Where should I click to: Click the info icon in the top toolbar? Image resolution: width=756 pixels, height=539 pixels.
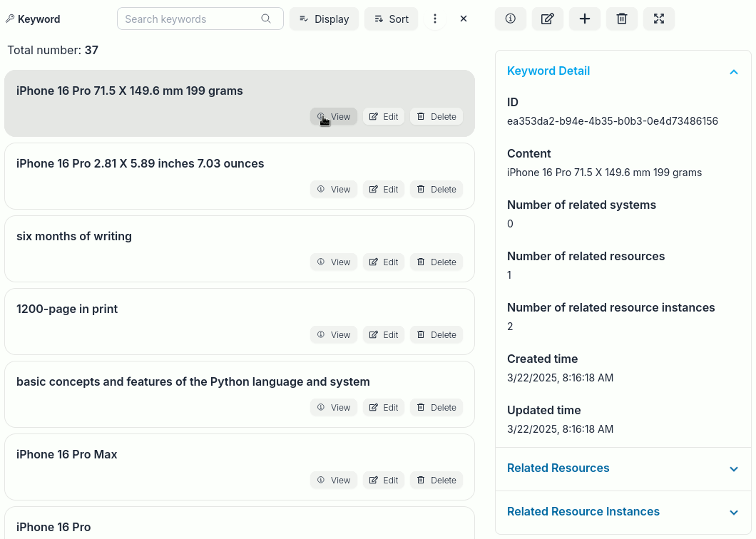(510, 19)
